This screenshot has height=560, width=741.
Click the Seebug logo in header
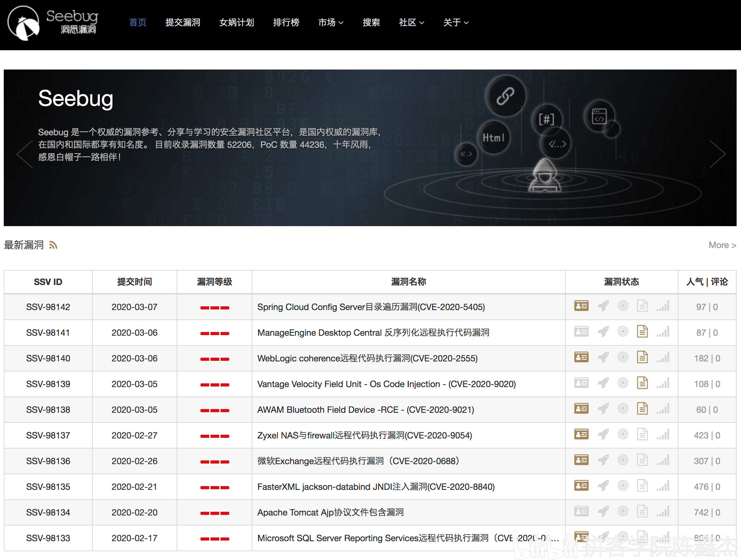coord(53,23)
